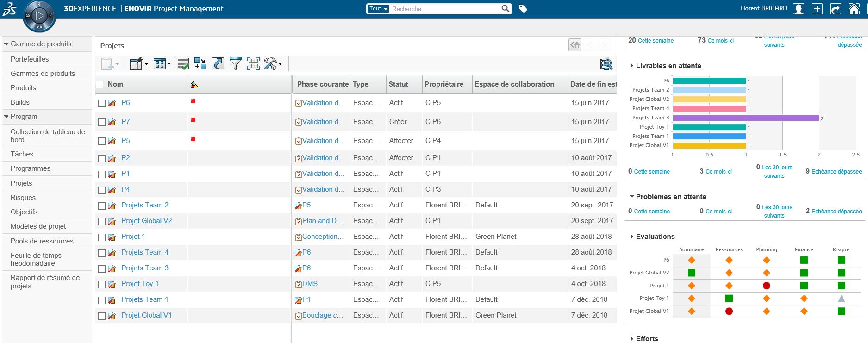Click green Sommaire square for Projet Global V2
This screenshot has height=343, width=868.
692,273
